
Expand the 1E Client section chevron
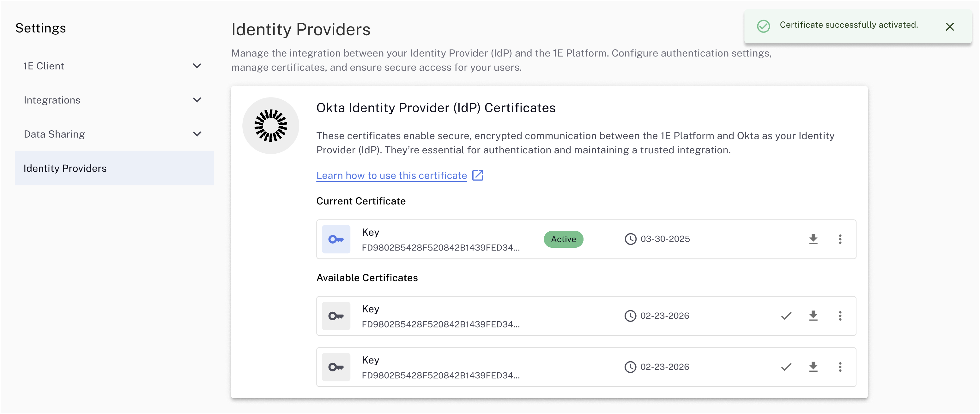pyautogui.click(x=197, y=66)
